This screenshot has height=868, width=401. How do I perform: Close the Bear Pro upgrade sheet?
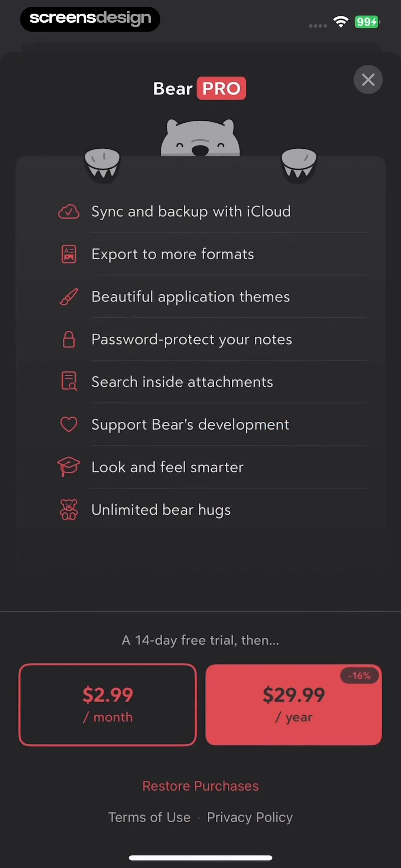(368, 80)
